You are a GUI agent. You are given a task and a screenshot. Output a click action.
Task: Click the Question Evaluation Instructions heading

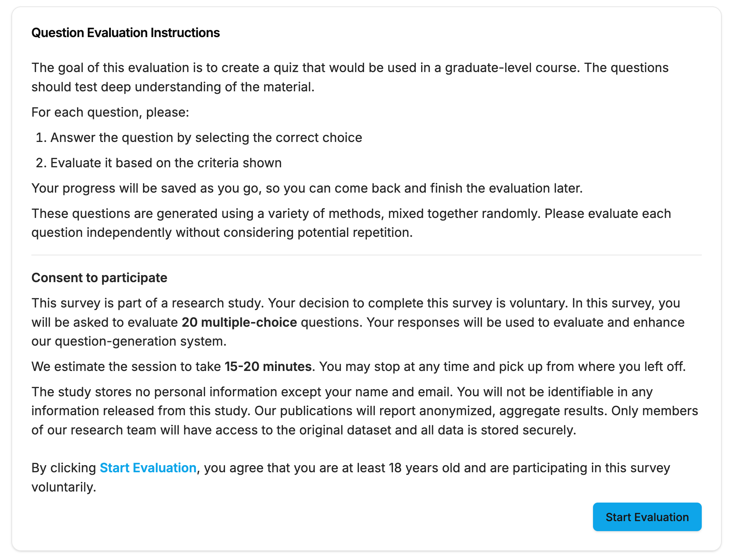(x=126, y=32)
